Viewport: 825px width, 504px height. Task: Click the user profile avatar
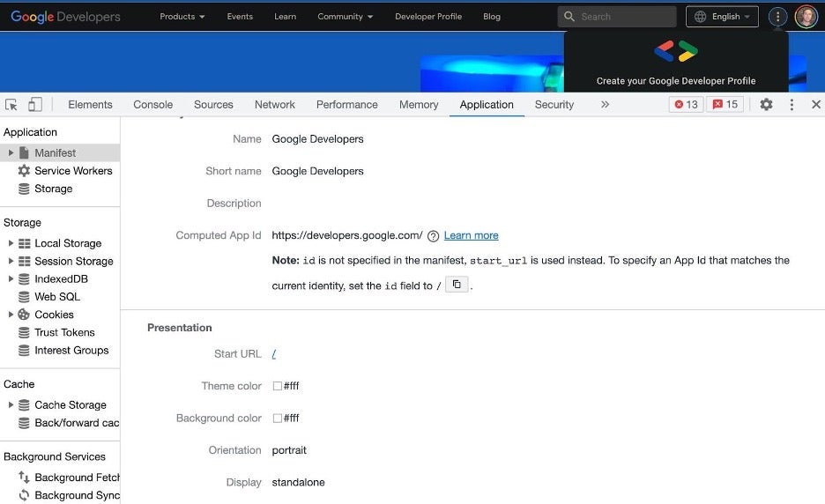806,17
